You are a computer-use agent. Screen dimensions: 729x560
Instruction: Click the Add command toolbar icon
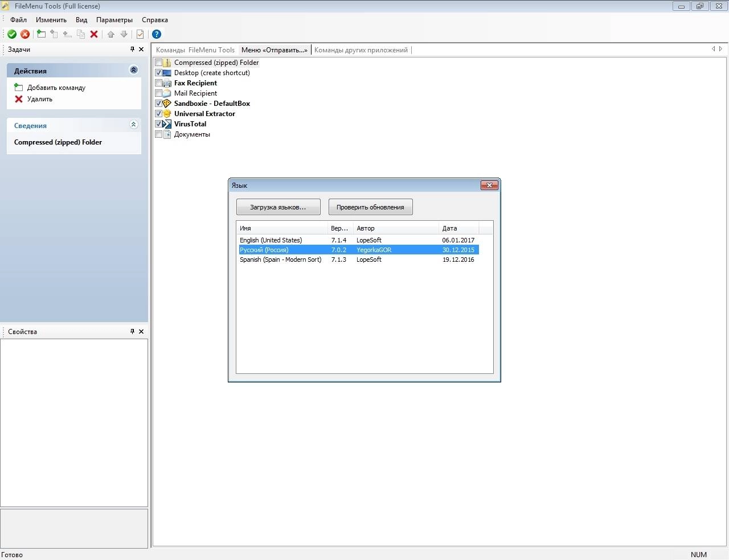[x=41, y=34]
